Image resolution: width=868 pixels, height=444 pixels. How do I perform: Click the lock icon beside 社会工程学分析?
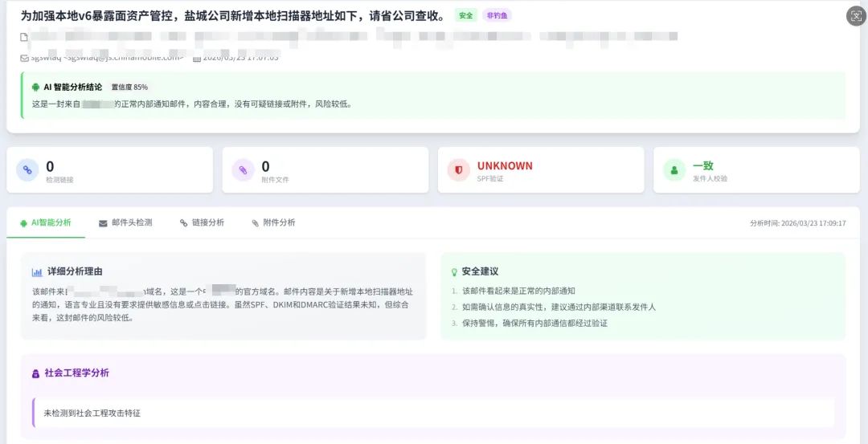(x=36, y=373)
